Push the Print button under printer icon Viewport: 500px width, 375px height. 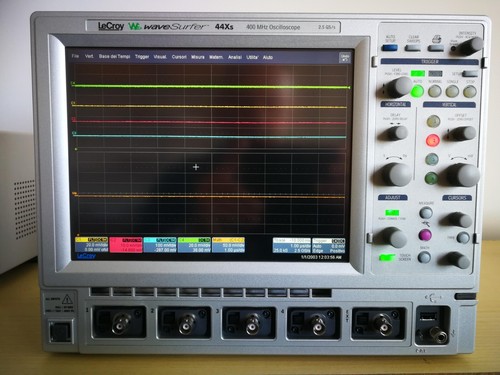(x=436, y=48)
